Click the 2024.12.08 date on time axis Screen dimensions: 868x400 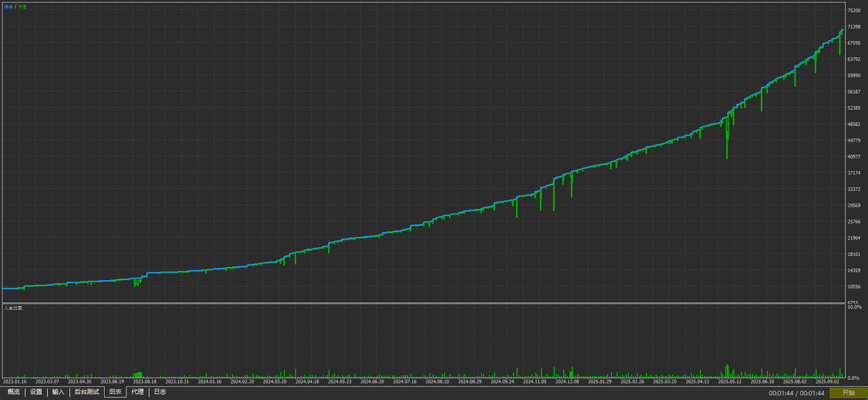click(x=567, y=382)
